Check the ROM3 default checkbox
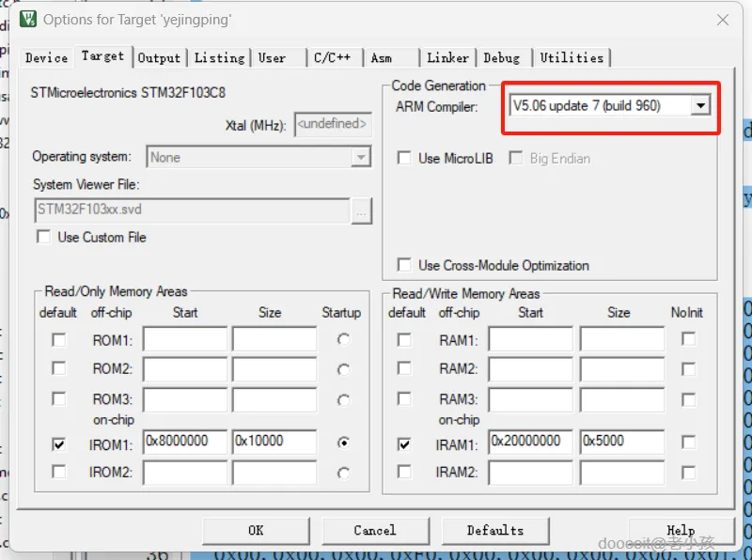This screenshot has height=560, width=752. click(x=59, y=398)
